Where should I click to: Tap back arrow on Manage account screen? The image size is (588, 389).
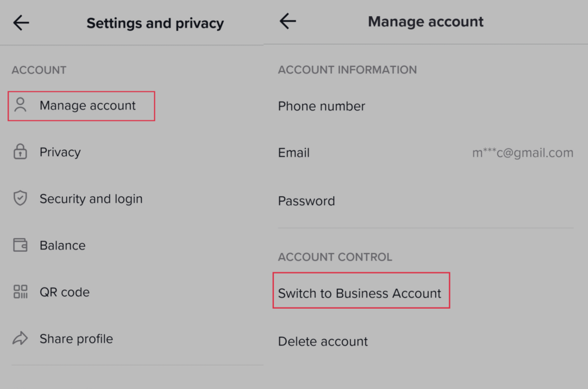288,21
